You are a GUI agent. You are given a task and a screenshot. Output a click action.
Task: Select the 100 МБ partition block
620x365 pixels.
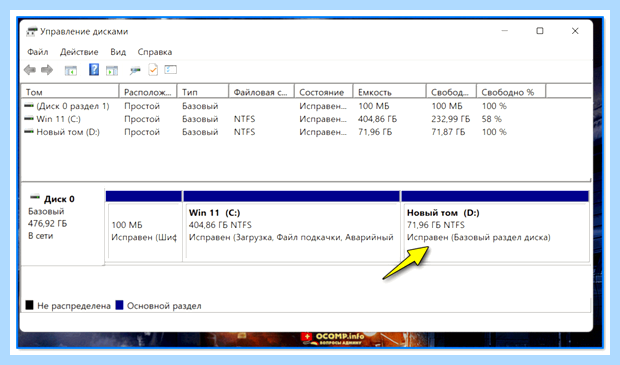[x=144, y=226]
